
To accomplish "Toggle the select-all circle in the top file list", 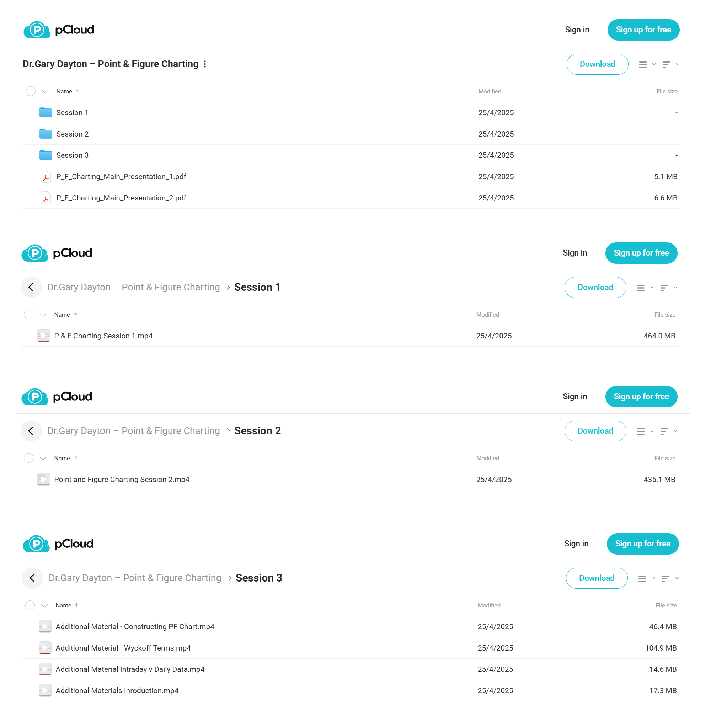I will pos(31,91).
